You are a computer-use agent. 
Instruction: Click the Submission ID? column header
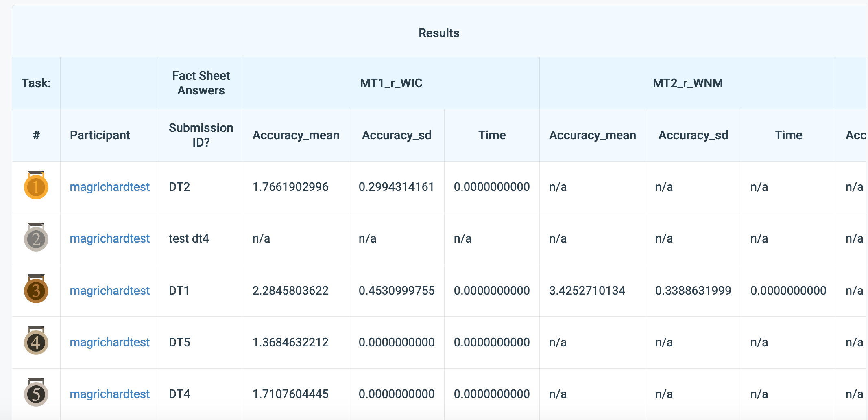coord(201,135)
